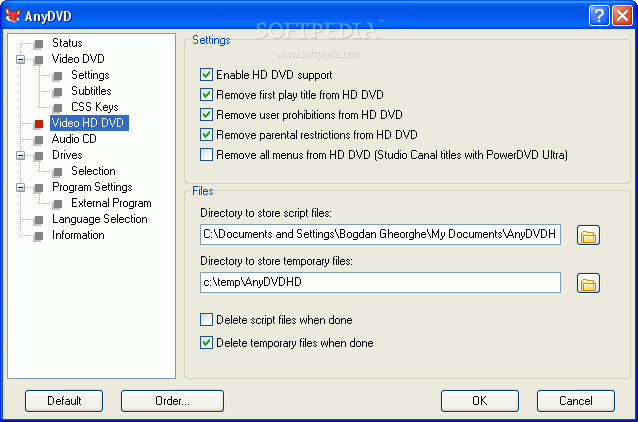Click the red Video HD DVD tree icon
Viewport: 638px width, 422px height.
[39, 123]
